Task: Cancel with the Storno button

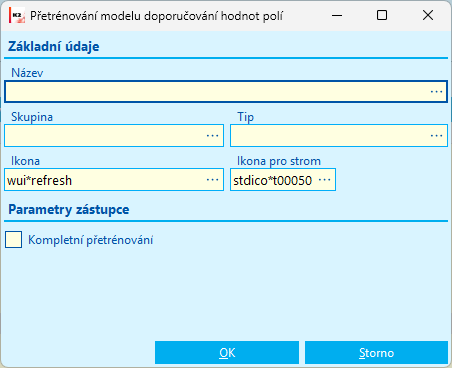Action: (x=376, y=353)
